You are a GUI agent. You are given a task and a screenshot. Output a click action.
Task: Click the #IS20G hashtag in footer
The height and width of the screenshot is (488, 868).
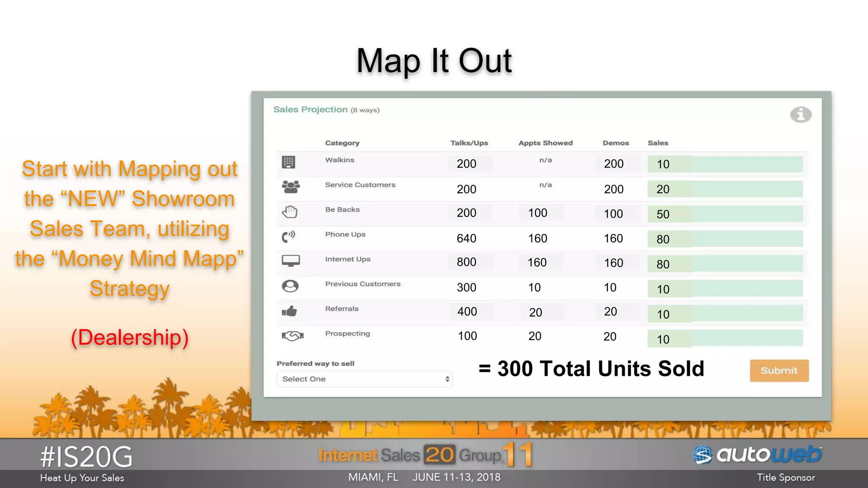(86, 457)
